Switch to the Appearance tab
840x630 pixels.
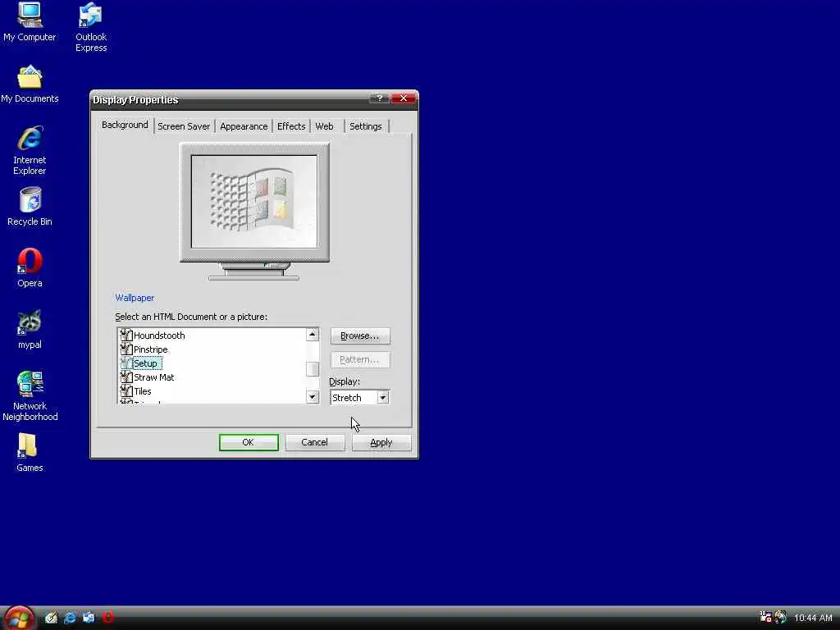244,126
